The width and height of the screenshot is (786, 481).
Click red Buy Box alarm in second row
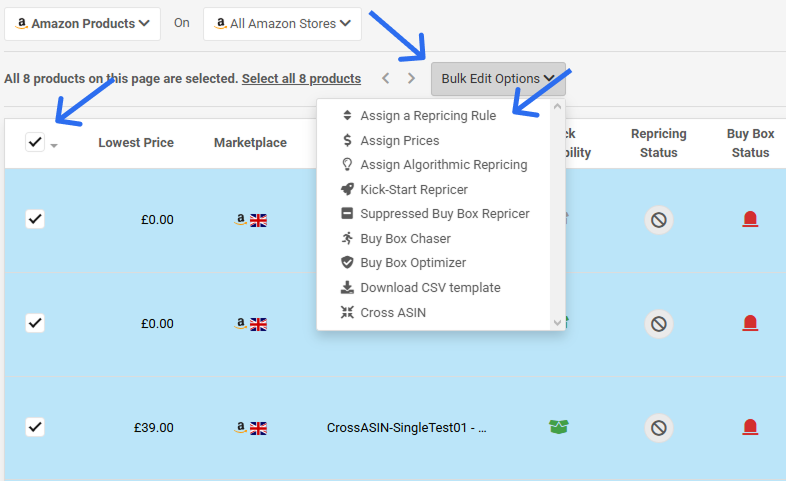[x=750, y=323]
